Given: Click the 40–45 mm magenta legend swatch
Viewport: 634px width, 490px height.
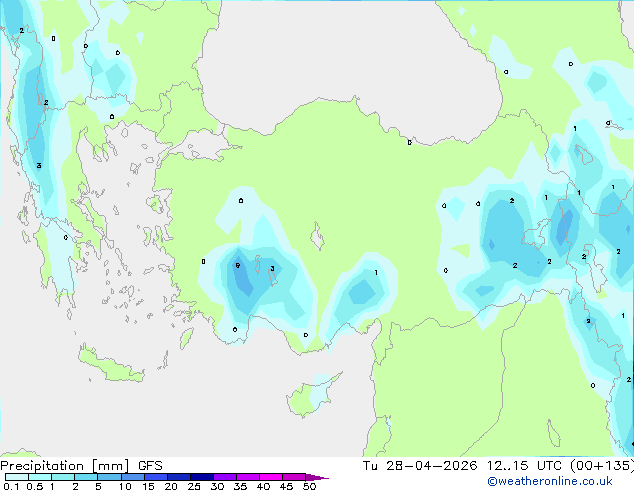Looking at the screenshot, I should pos(271,477).
